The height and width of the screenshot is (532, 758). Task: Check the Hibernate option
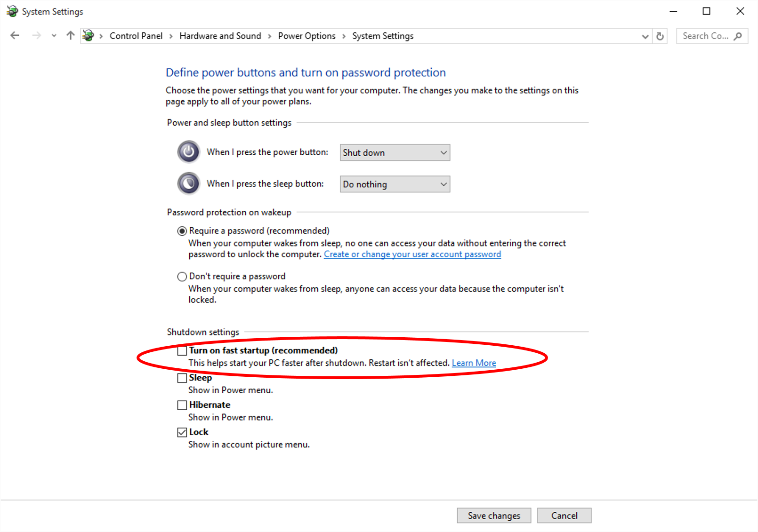(x=182, y=405)
